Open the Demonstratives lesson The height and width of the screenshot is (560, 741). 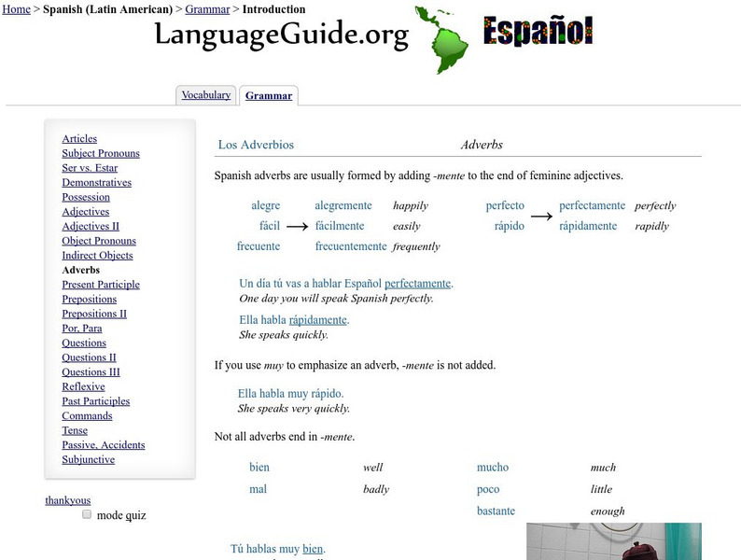[x=96, y=182]
